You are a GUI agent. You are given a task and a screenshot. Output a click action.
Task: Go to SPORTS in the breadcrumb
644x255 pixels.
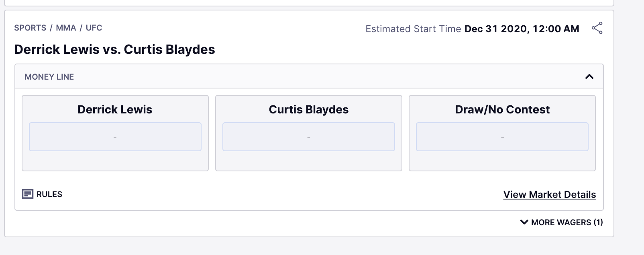(30, 28)
